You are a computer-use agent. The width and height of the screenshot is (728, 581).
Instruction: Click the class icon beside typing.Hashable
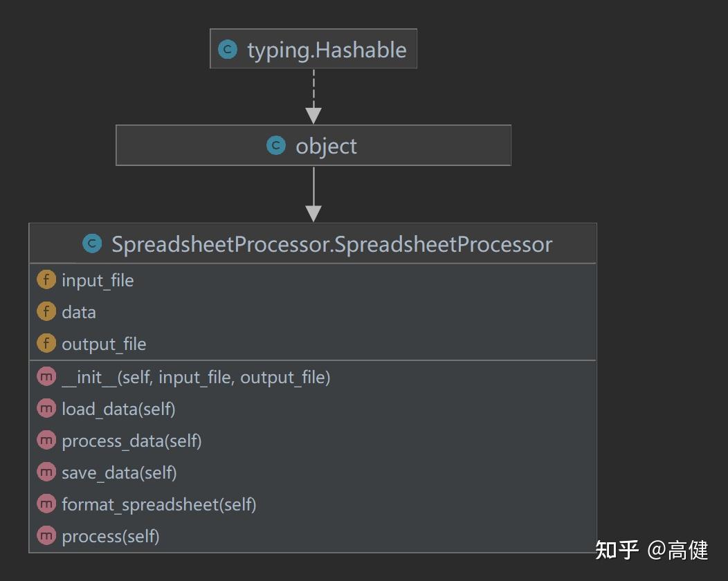coord(227,49)
